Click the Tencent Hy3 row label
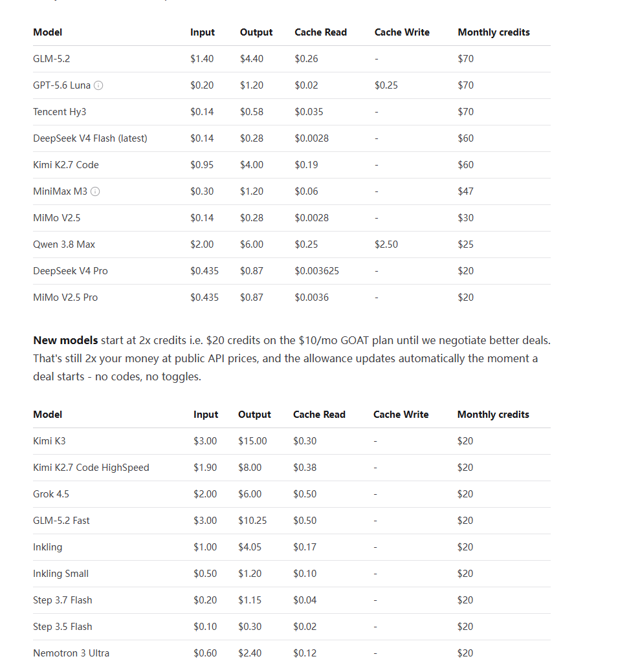The image size is (618, 672). pos(60,112)
